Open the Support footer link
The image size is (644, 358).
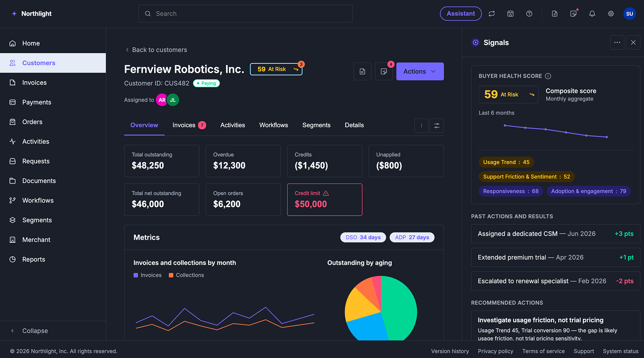pos(584,351)
